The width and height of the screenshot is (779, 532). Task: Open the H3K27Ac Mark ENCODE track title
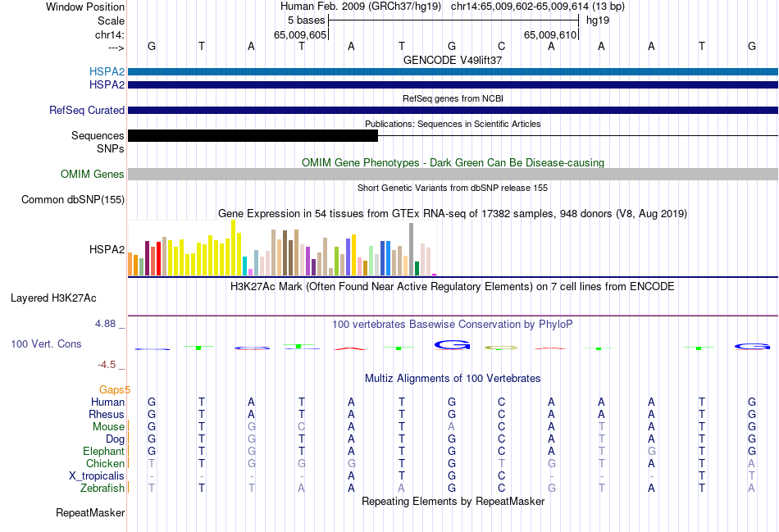[453, 287]
